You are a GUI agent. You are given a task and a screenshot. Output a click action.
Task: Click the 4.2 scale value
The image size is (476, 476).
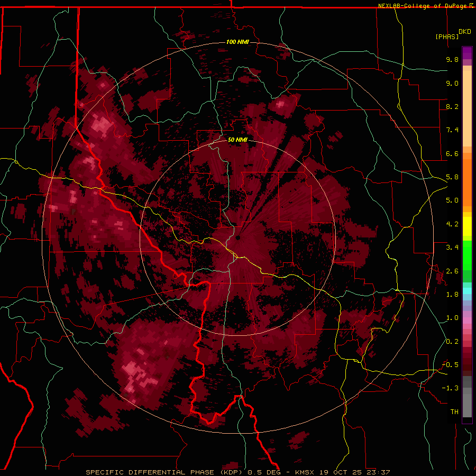pos(452,224)
